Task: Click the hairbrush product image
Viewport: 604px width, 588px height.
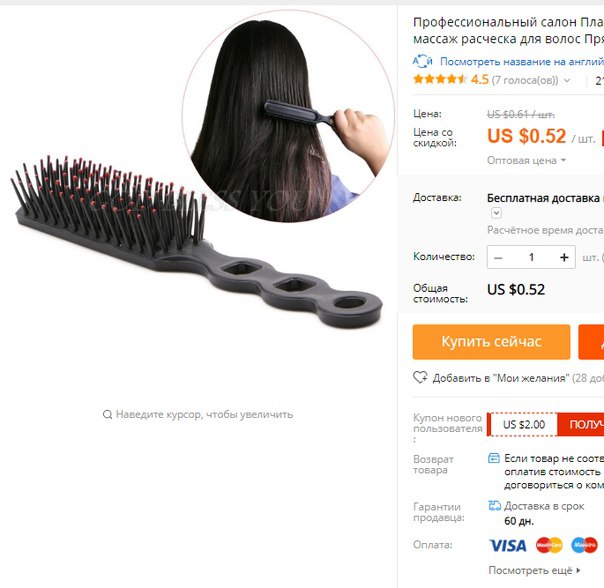Action: (x=196, y=243)
